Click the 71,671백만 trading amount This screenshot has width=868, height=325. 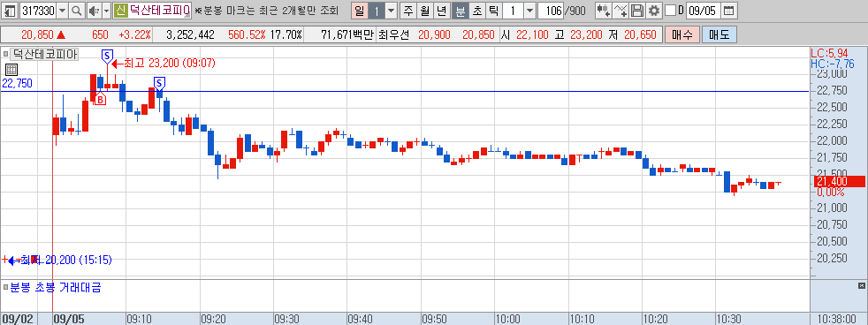(x=347, y=34)
